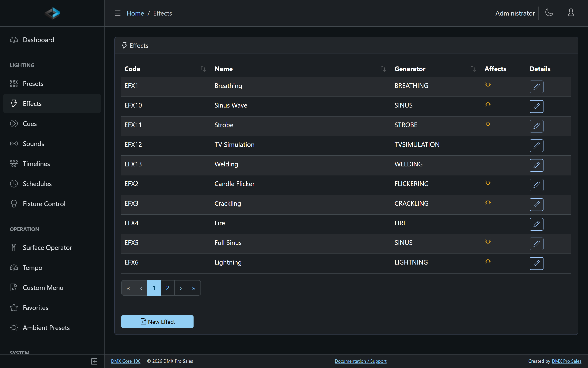The width and height of the screenshot is (588, 368).
Task: Open Ambient Presets in the sidebar
Action: pyautogui.click(x=52, y=328)
